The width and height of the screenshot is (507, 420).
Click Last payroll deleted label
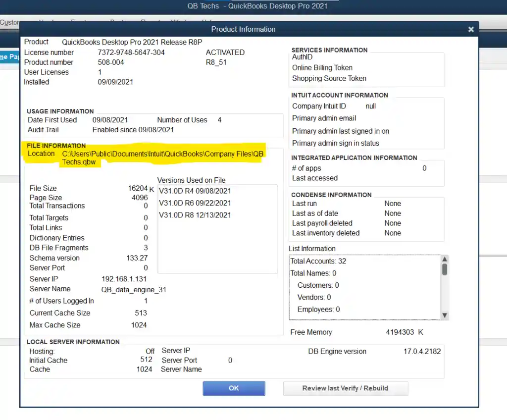coord(322,223)
